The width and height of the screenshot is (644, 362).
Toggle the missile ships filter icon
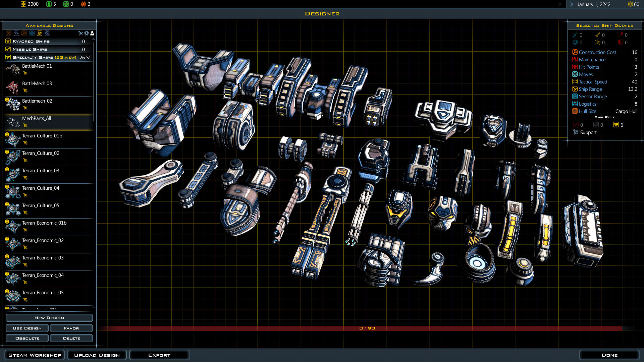[16, 33]
